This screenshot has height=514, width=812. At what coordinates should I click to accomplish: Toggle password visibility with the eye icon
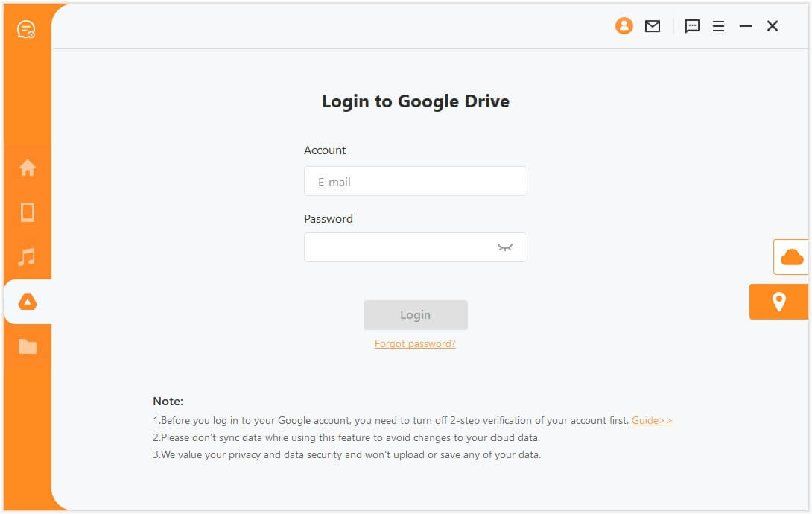[506, 247]
